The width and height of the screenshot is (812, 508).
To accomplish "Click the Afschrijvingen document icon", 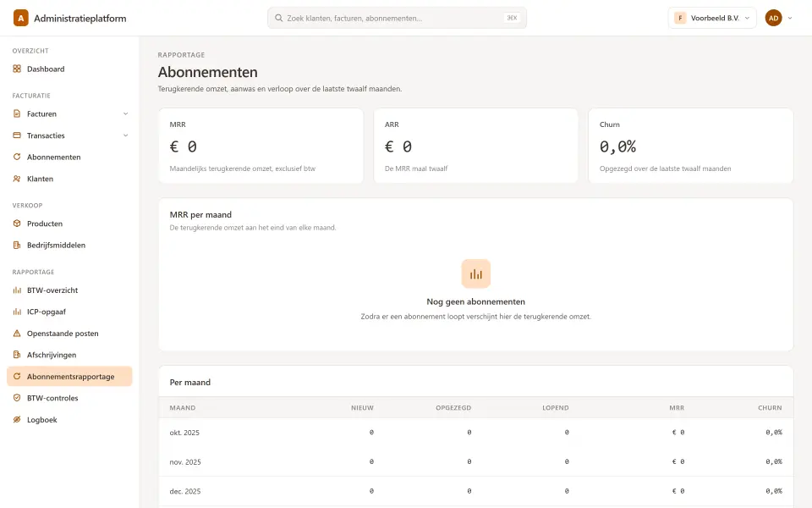I will pos(17,355).
